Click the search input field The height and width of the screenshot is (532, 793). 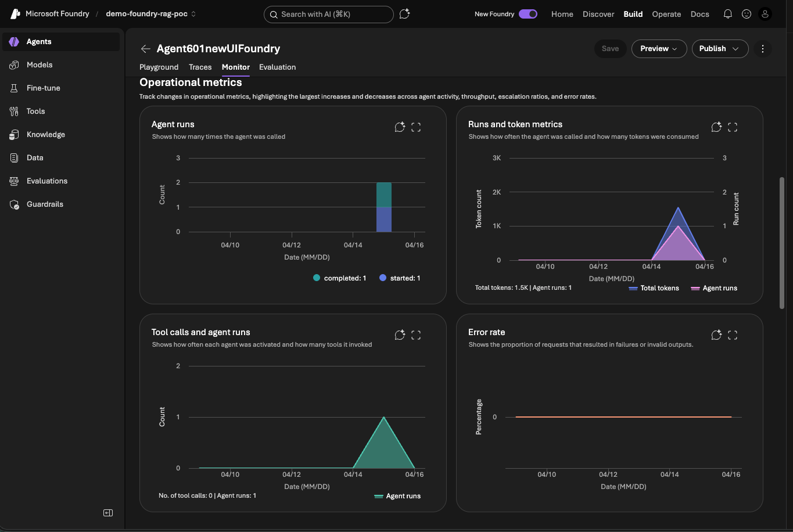click(x=328, y=15)
